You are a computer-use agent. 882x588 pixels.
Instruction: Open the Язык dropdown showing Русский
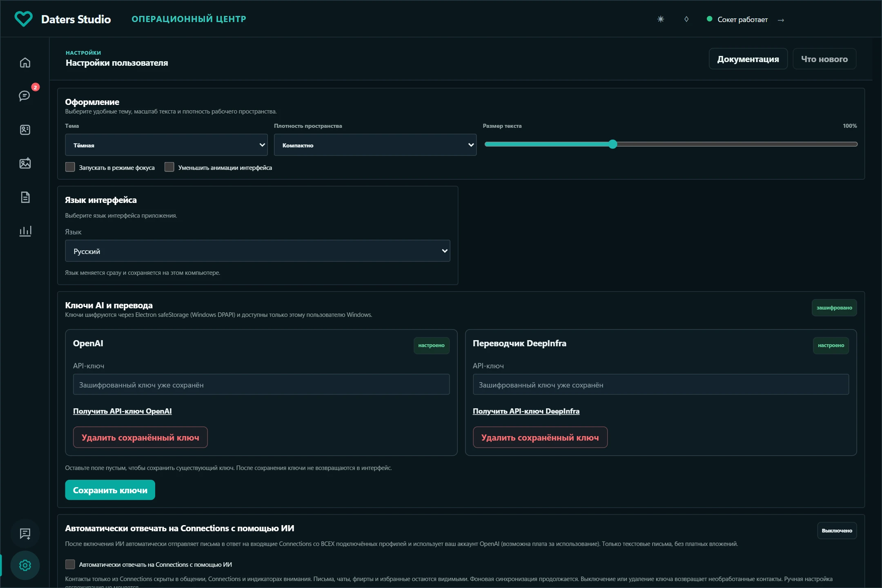pyautogui.click(x=258, y=251)
